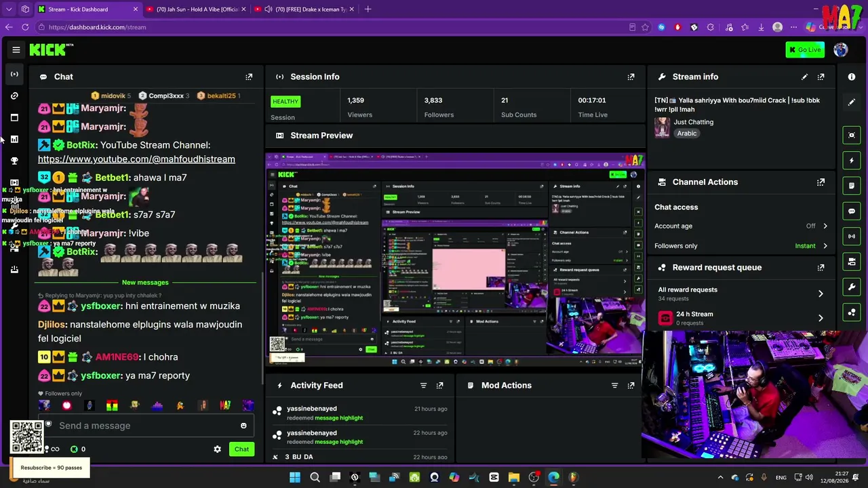Image resolution: width=868 pixels, height=488 pixels.
Task: Focus the Send a message field
Action: 146,426
